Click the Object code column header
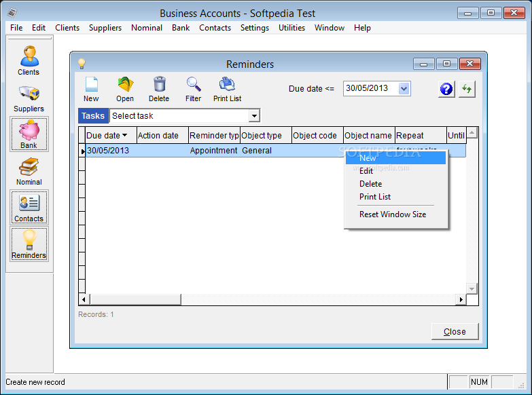Screen dimensions: 532x395 317,135
